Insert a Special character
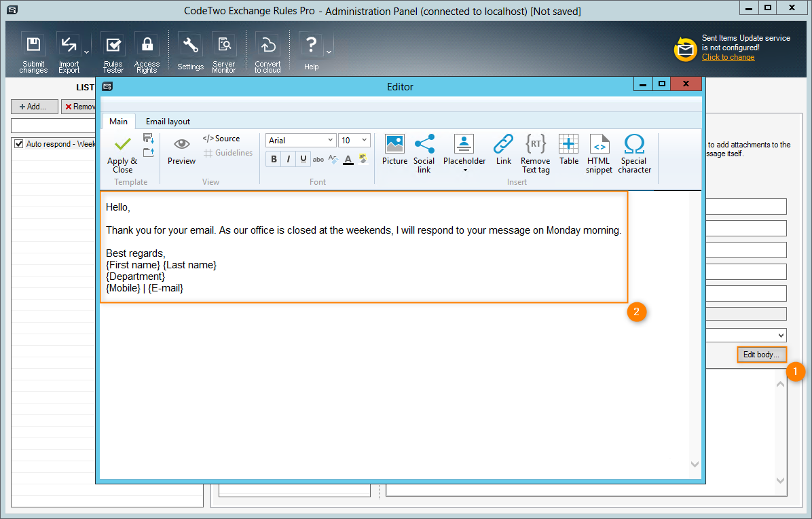 (x=634, y=154)
